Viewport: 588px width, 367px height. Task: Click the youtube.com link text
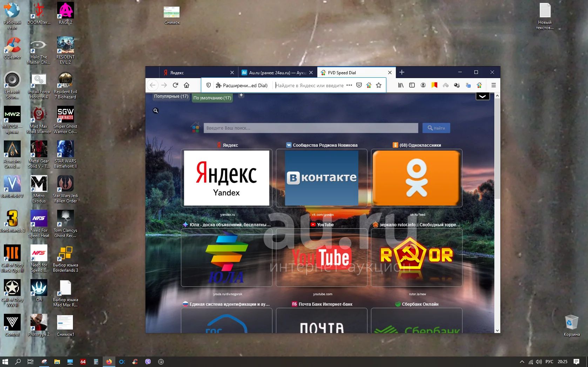(x=323, y=294)
